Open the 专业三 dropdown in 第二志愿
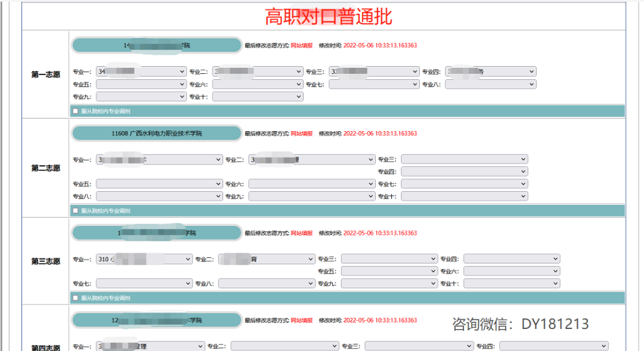644x351 pixels. [464, 159]
